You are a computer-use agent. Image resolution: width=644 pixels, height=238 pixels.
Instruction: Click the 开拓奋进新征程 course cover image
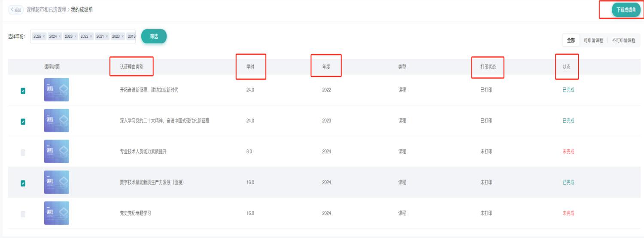56,90
